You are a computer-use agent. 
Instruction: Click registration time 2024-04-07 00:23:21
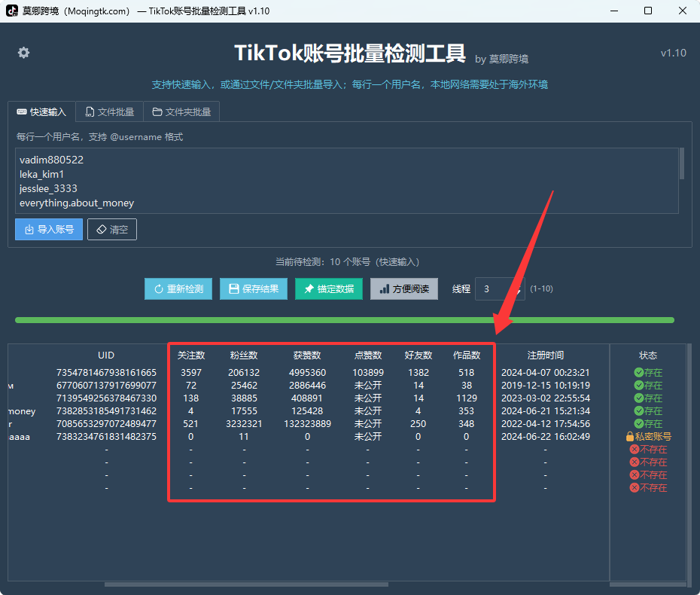point(546,373)
